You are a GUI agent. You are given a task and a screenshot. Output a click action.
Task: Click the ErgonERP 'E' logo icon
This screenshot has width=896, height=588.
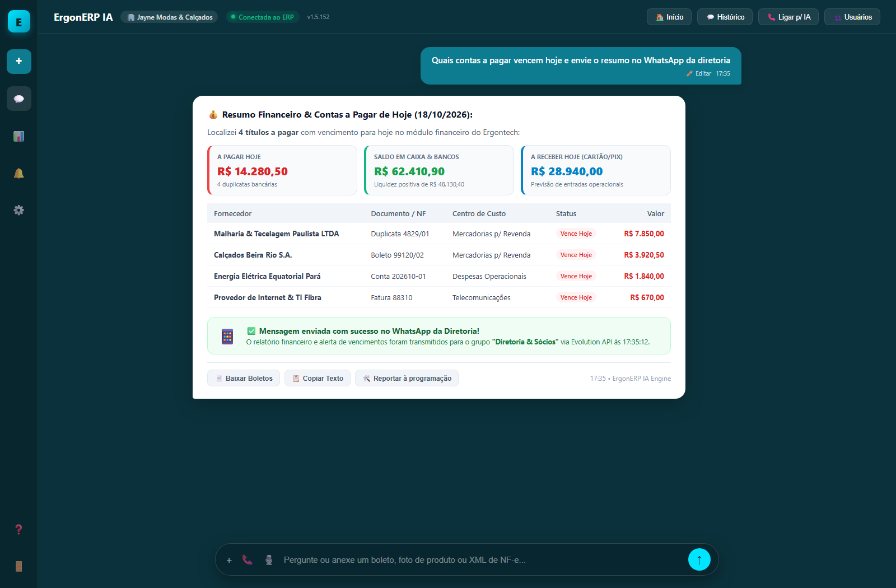point(19,22)
